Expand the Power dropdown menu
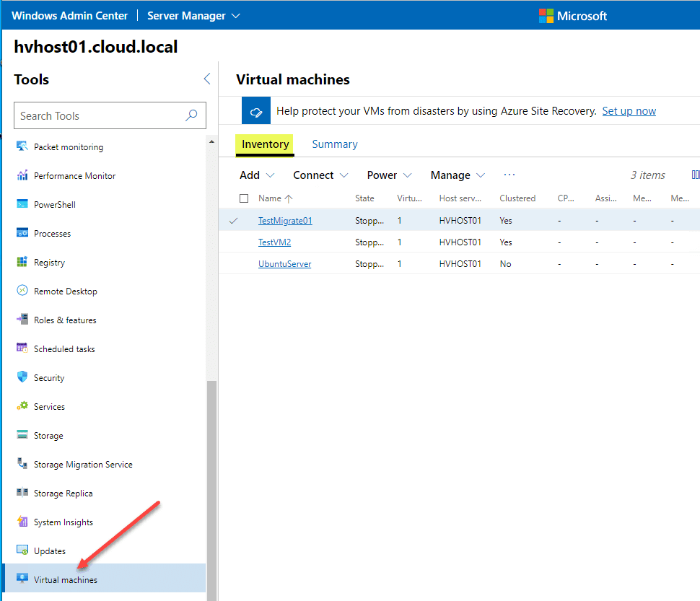 (x=389, y=175)
